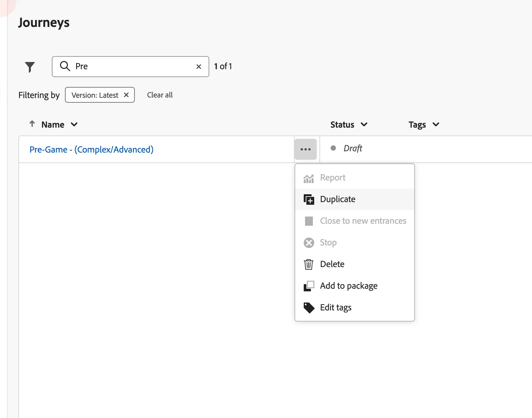Image resolution: width=532 pixels, height=418 pixels.
Task: Click the Report chart icon
Action: pos(309,178)
